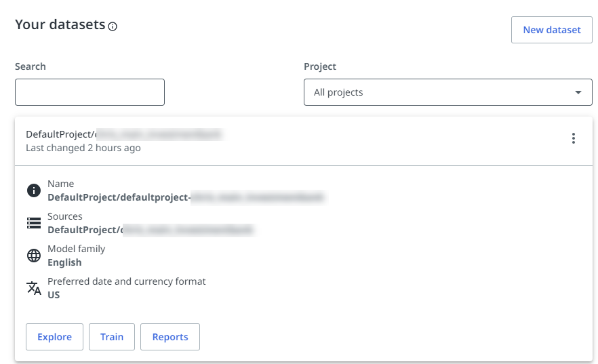598x364 pixels.
Task: Click the globe icon for Model family
Action: click(x=34, y=256)
